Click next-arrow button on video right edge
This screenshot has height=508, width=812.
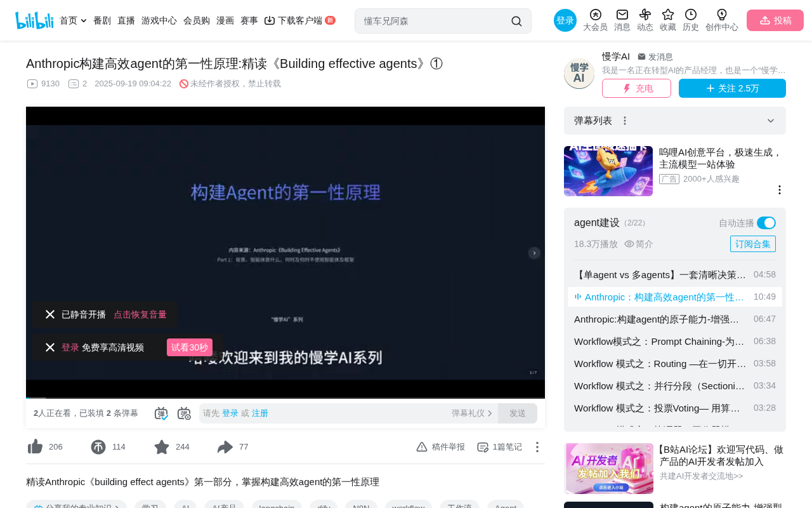535,253
